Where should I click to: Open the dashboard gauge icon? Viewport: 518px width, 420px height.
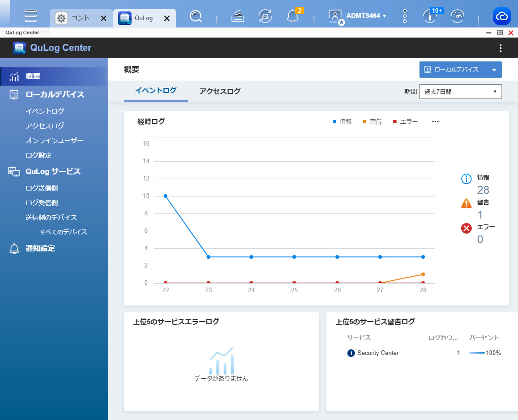[457, 16]
